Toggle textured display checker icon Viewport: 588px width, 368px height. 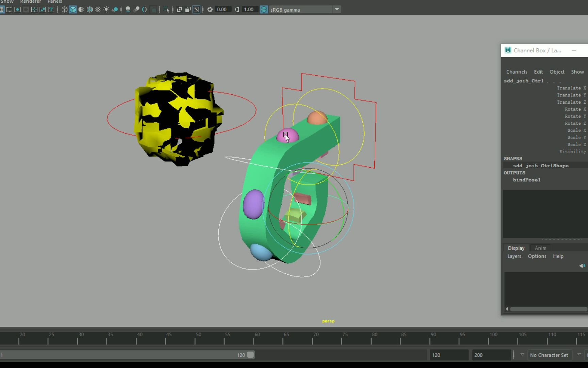coord(98,10)
